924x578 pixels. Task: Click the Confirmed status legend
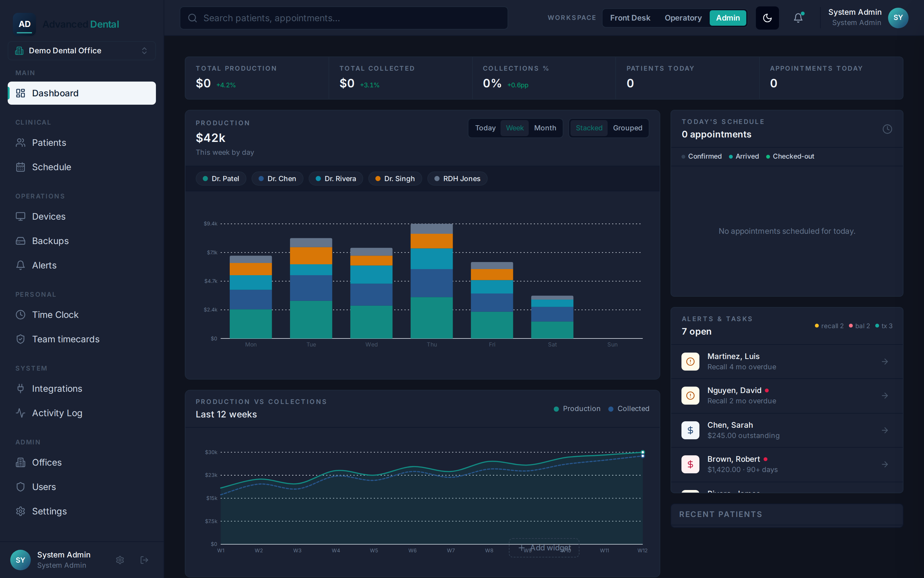click(702, 156)
